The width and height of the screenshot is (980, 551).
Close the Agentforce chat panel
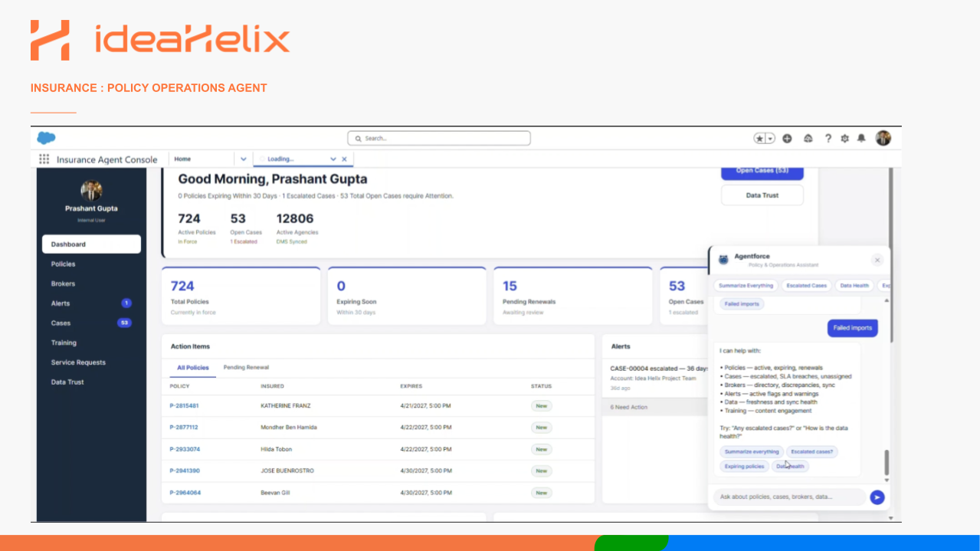click(x=877, y=260)
